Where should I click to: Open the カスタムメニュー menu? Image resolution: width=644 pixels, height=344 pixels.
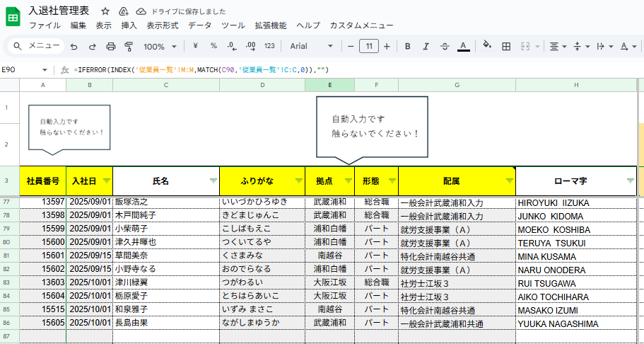(x=361, y=25)
